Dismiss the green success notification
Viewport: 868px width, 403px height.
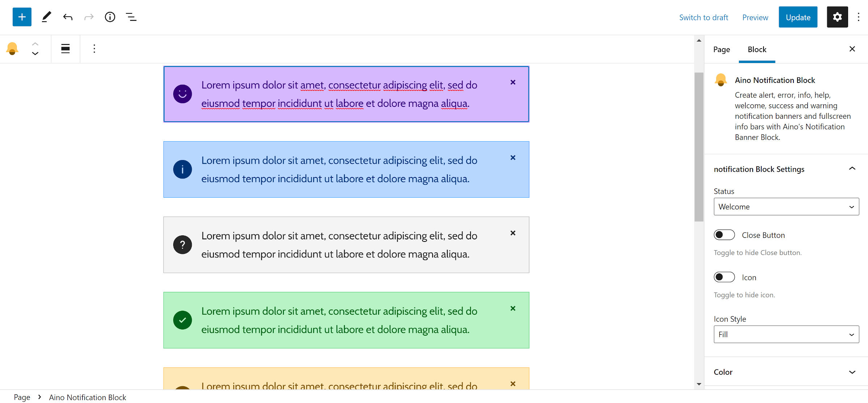point(513,308)
